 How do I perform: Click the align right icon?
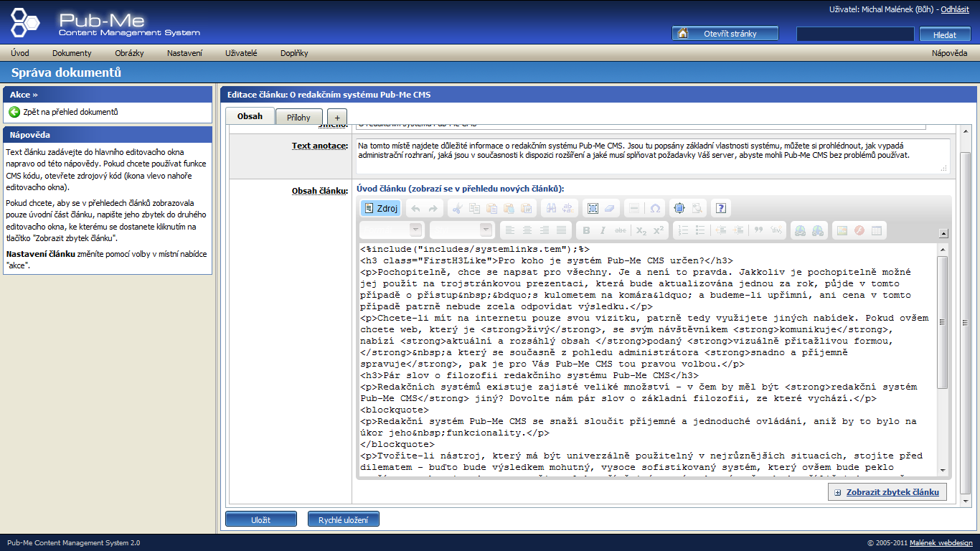tap(544, 230)
